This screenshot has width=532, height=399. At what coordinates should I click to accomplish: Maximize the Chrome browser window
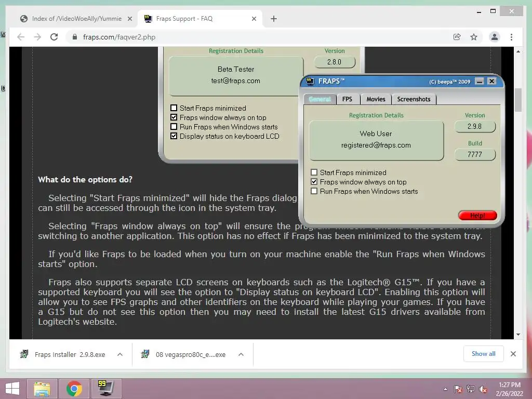point(493,11)
